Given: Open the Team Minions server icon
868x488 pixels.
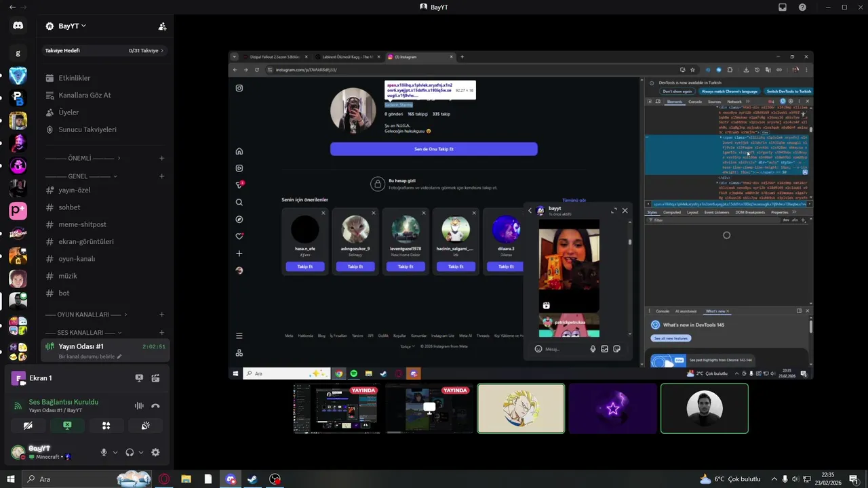Looking at the screenshot, I should point(18,233).
